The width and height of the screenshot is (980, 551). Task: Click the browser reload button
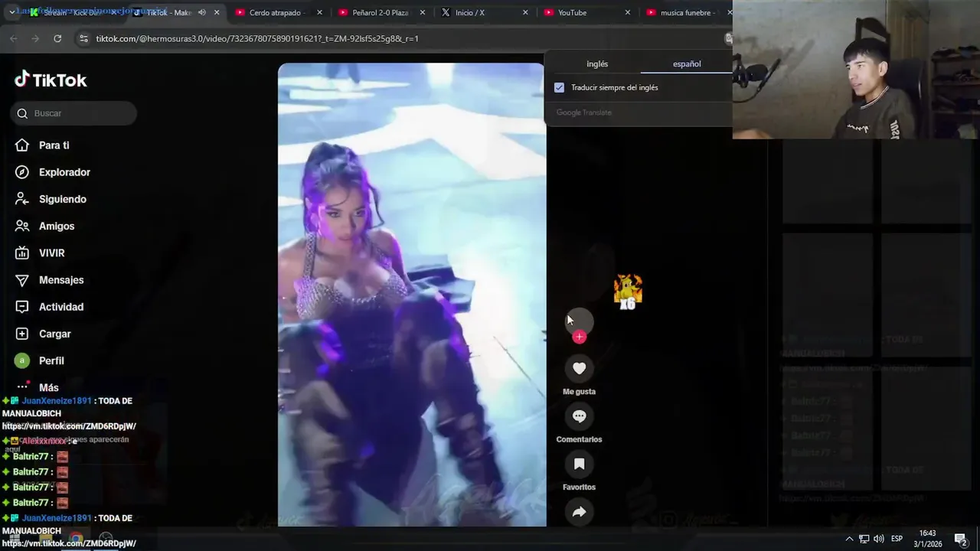click(57, 38)
